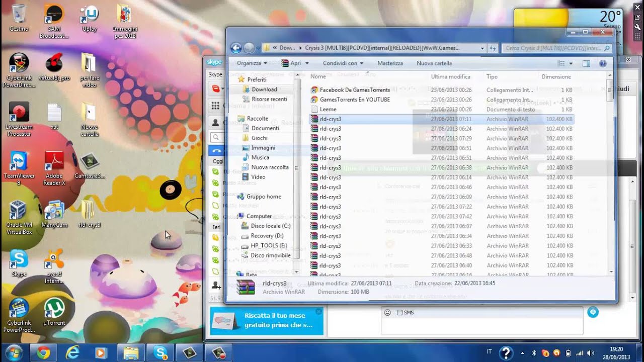This screenshot has width=644, height=362.
Task: Click the Windows Start button
Action: click(14, 352)
